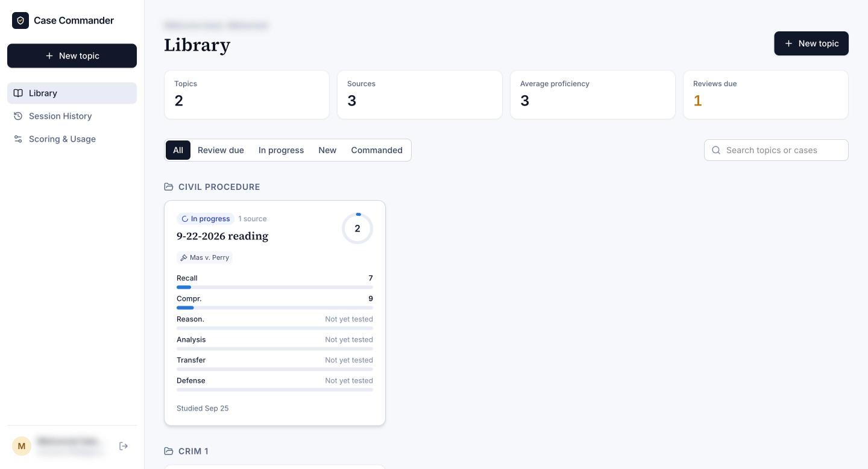
Task: Focus the Search topics or cases field
Action: [x=776, y=150]
